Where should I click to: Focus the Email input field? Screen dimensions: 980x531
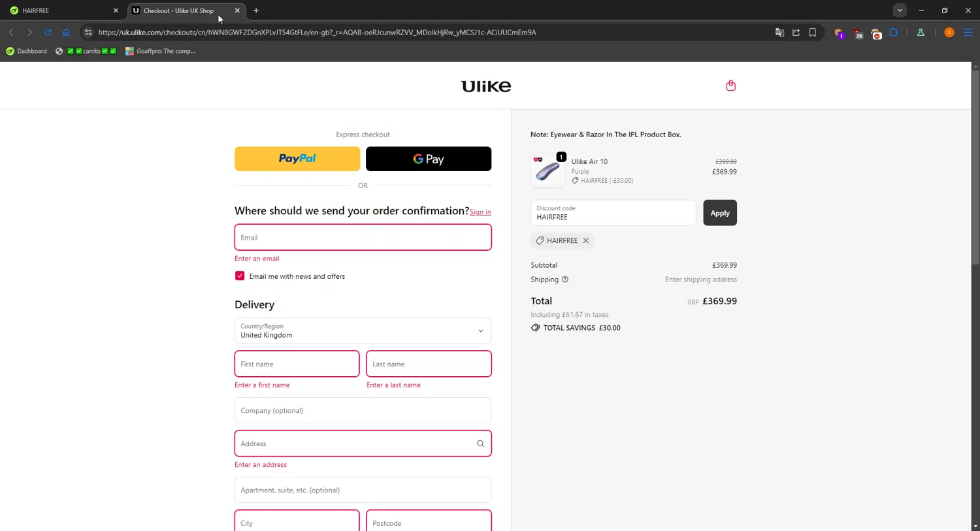tap(363, 237)
